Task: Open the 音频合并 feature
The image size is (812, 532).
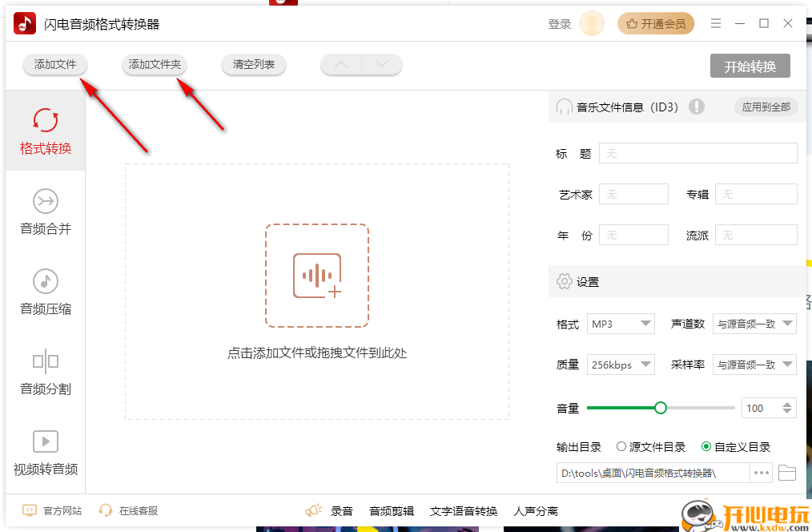Action: (x=45, y=212)
